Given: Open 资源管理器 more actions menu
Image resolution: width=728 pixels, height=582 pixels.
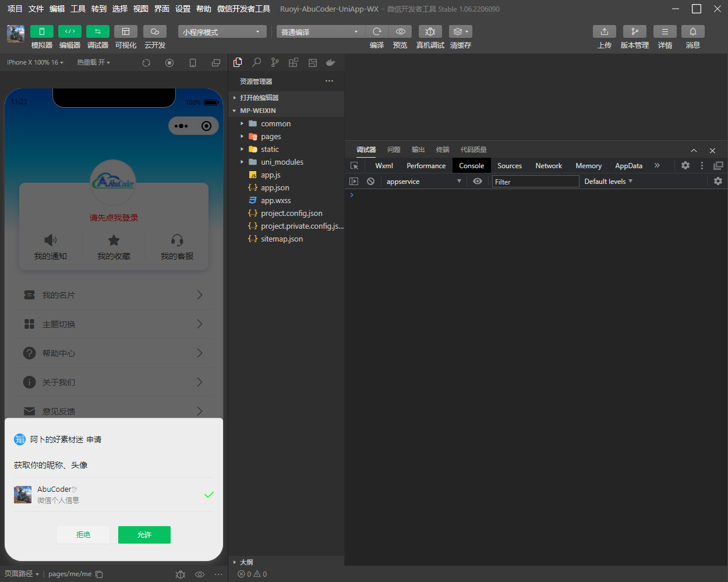Looking at the screenshot, I should point(329,81).
